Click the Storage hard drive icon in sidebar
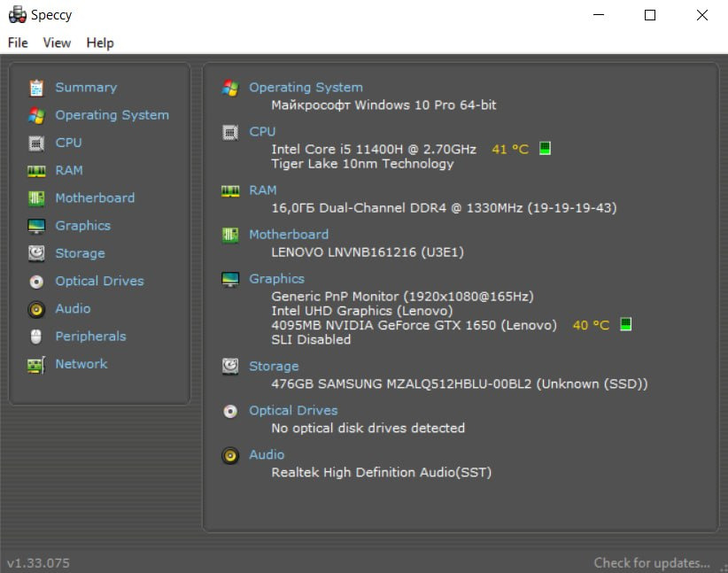The image size is (728, 573). click(x=36, y=253)
